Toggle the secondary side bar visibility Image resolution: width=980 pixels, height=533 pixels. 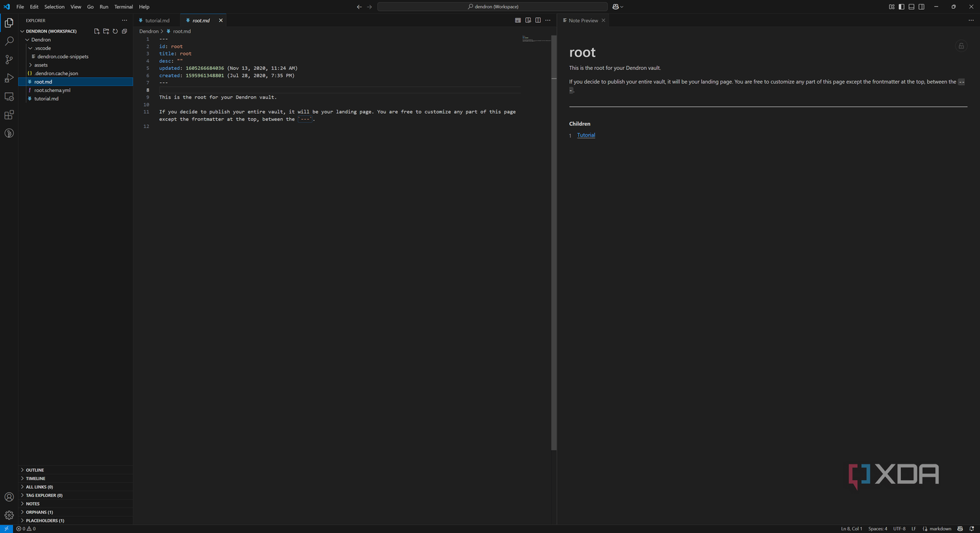(x=921, y=7)
